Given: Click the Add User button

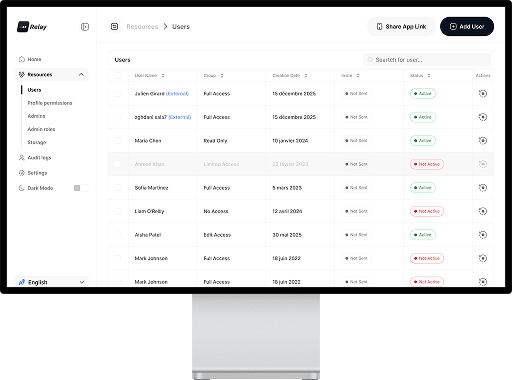Looking at the screenshot, I should (467, 26).
